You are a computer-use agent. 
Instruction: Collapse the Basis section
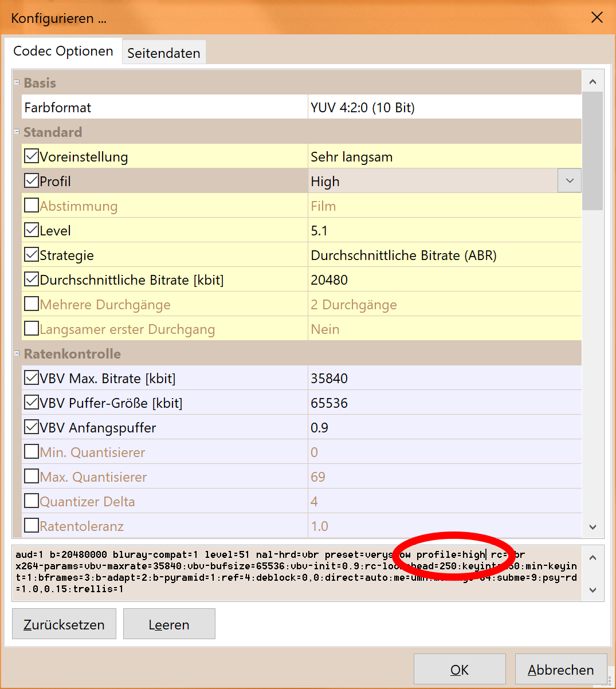click(x=17, y=83)
